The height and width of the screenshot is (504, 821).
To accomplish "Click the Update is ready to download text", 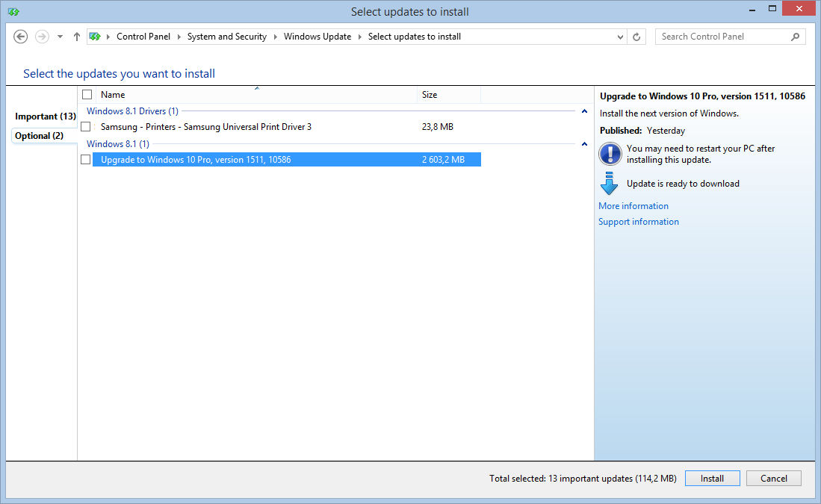I will click(x=683, y=184).
